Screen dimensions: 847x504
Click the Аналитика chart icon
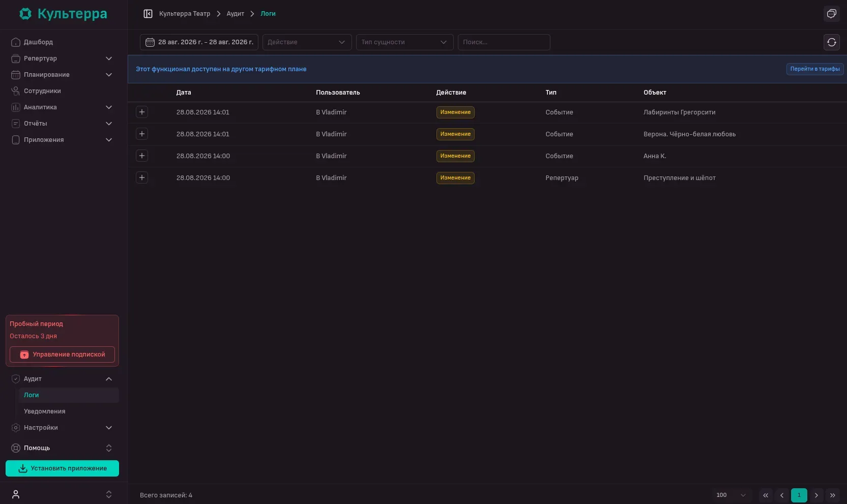(16, 107)
